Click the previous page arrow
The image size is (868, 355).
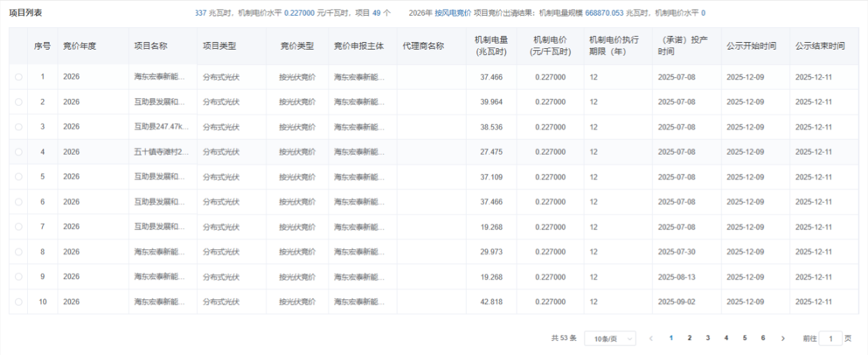click(652, 338)
